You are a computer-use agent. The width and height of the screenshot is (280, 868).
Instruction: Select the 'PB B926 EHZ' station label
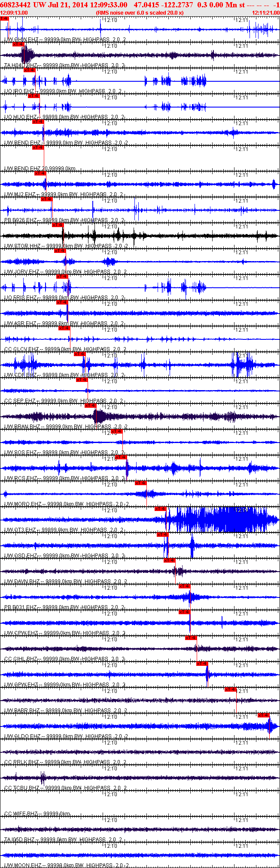[x=64, y=220]
